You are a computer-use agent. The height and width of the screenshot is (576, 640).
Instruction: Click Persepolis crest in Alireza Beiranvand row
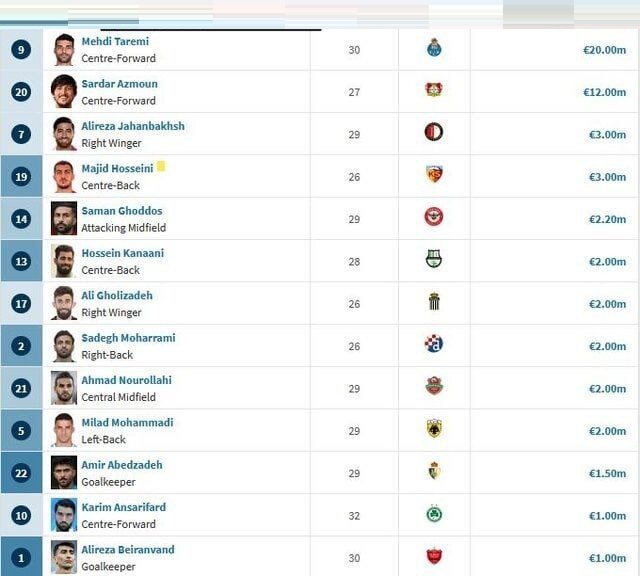434,556
